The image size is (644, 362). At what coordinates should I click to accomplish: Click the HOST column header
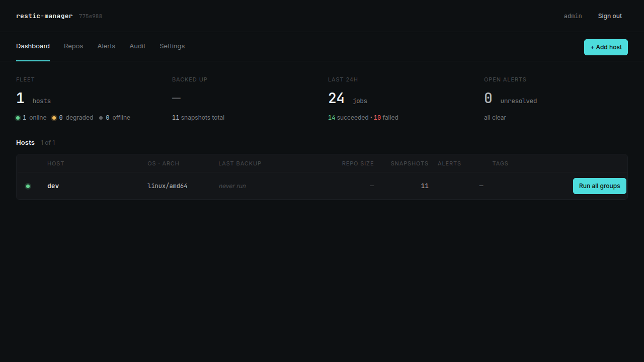click(x=56, y=163)
